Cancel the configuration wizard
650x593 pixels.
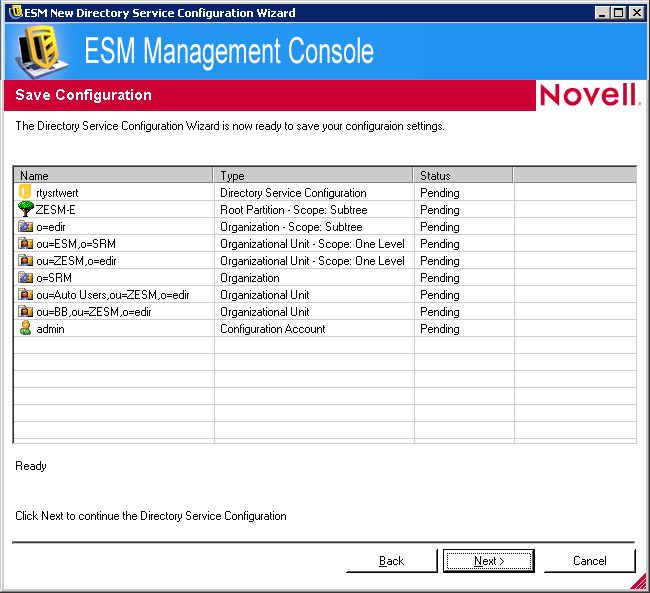589,561
